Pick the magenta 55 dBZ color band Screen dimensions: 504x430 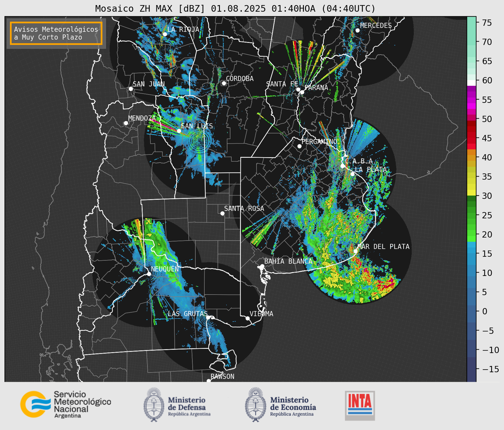point(471,100)
